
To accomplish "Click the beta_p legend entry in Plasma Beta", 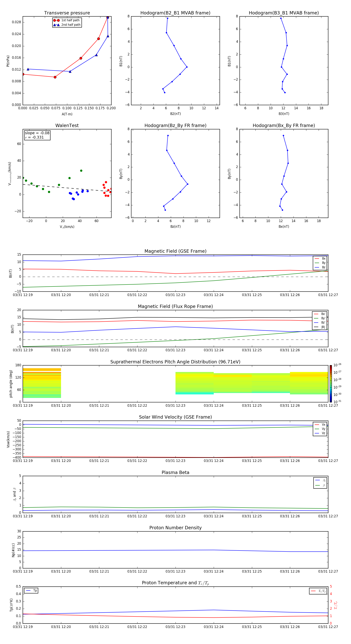I will point(320,480).
